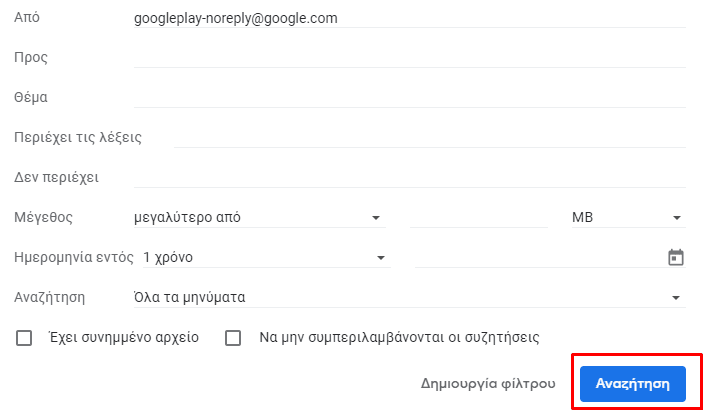707x416 pixels.
Task: Open the μεγαλύτερο από size dropdown
Action: [260, 217]
